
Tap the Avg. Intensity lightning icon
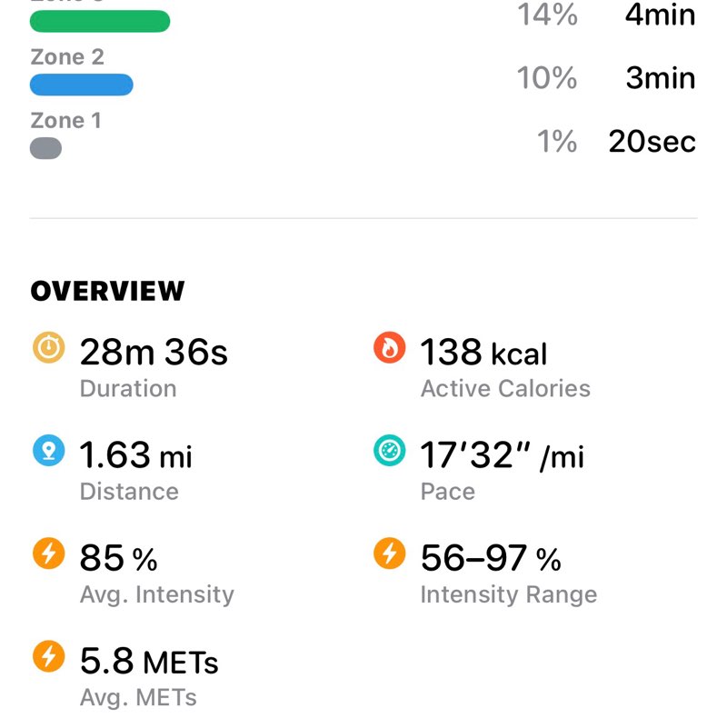click(x=48, y=554)
